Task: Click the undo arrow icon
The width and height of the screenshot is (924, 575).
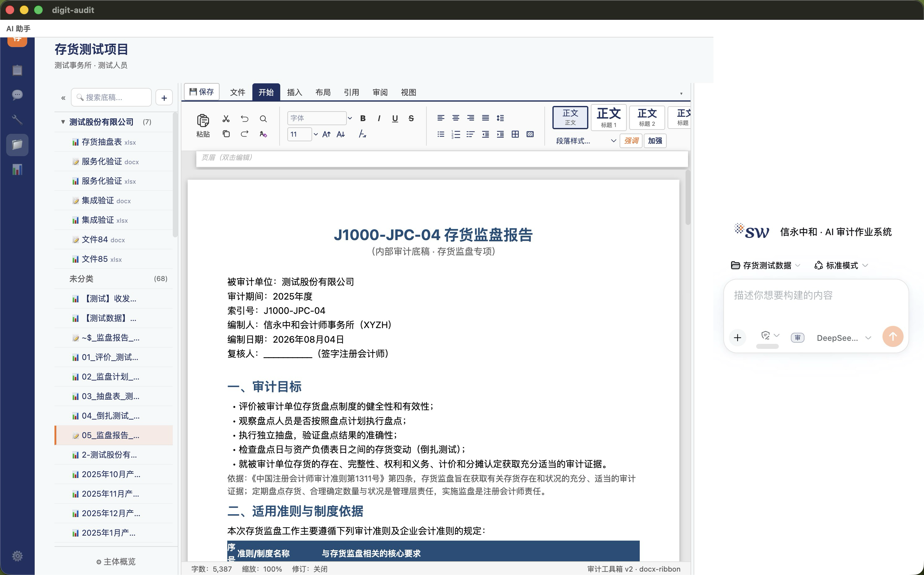Action: (x=244, y=119)
